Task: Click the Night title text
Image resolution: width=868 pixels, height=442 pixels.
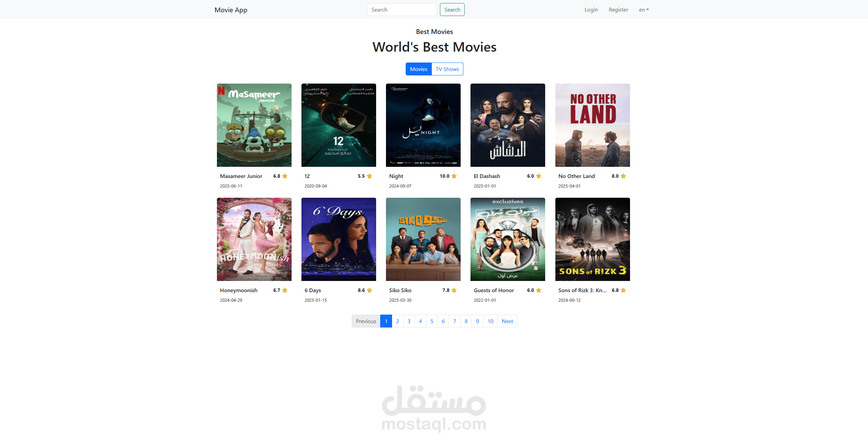Action: [396, 176]
